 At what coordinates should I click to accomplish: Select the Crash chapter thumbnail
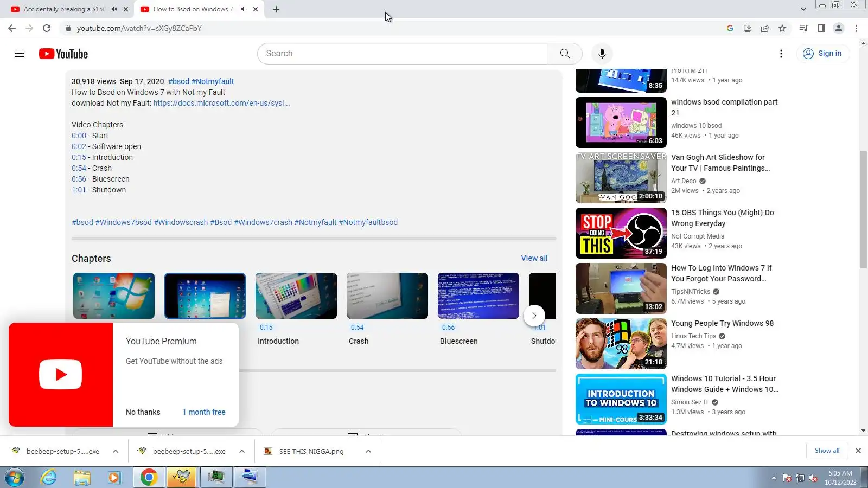[387, 296]
